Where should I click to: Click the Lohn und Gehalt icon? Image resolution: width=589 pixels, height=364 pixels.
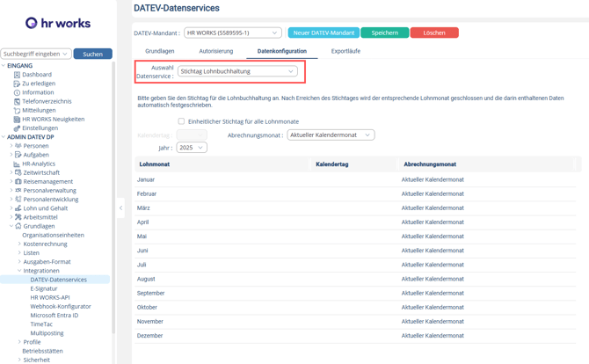[18, 208]
